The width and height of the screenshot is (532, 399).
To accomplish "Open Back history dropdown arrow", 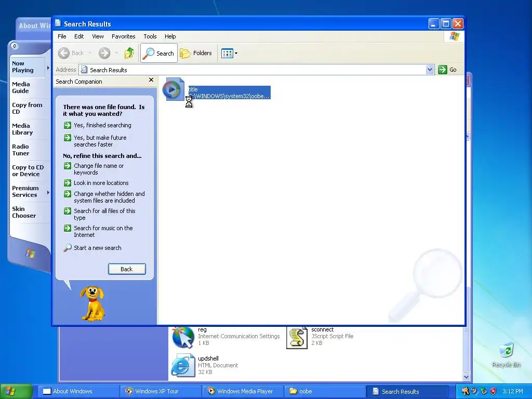I will (90, 53).
